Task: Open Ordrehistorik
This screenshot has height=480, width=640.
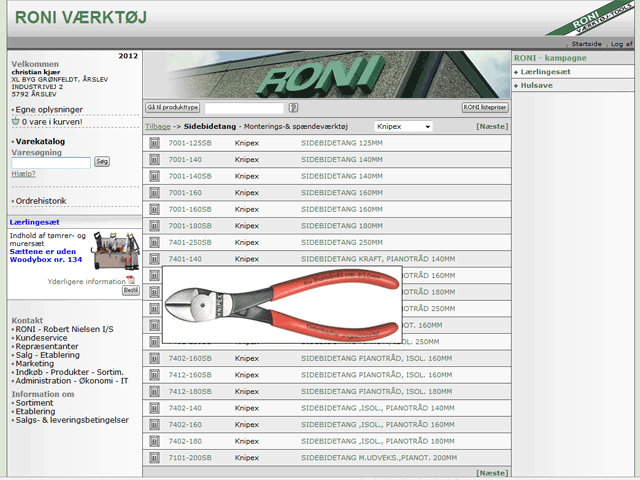Action: (x=41, y=201)
